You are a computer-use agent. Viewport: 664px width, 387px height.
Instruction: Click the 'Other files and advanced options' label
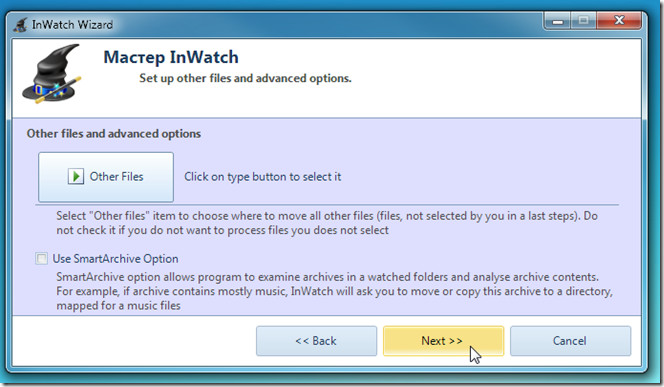113,134
